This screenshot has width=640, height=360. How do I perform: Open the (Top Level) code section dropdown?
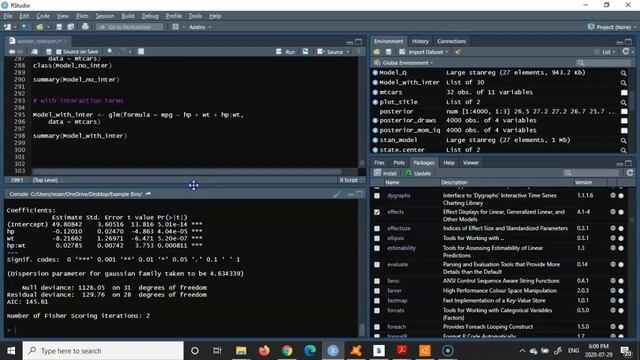pyautogui.click(x=46, y=180)
